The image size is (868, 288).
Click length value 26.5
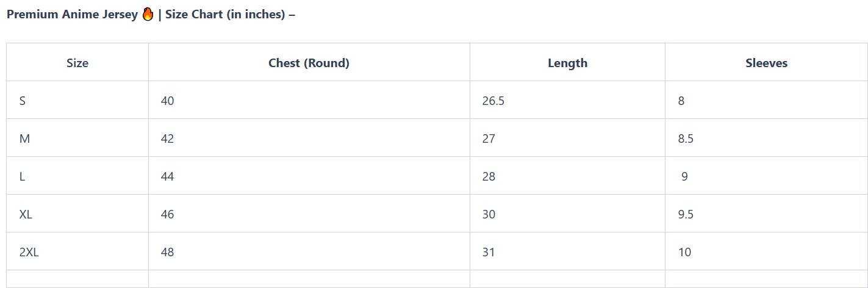(493, 101)
